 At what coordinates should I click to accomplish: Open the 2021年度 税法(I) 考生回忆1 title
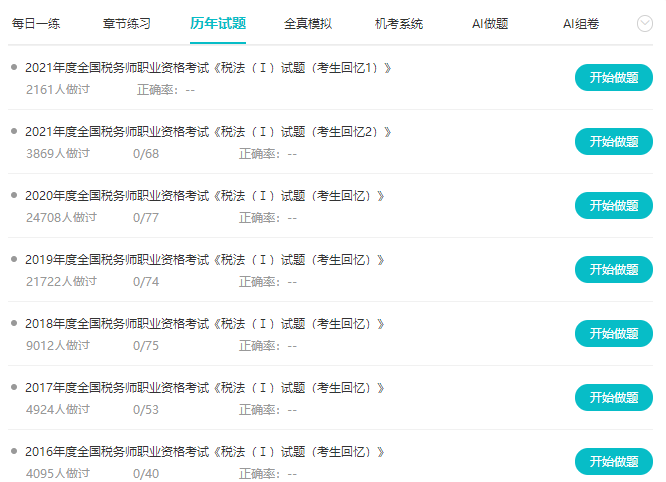pos(208,68)
